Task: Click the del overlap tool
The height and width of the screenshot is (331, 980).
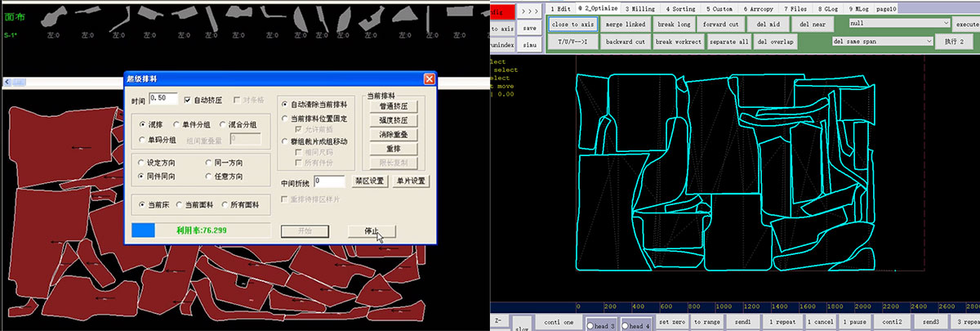Action: point(775,41)
